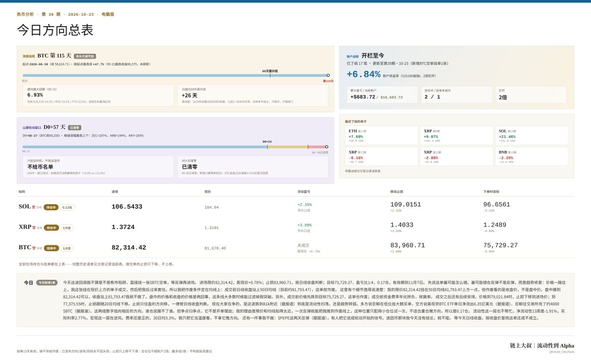Image resolution: width=591 pixels, height=364 pixels.
Task: Click the BTC trailing stop 83,960.71
Action: click(408, 245)
